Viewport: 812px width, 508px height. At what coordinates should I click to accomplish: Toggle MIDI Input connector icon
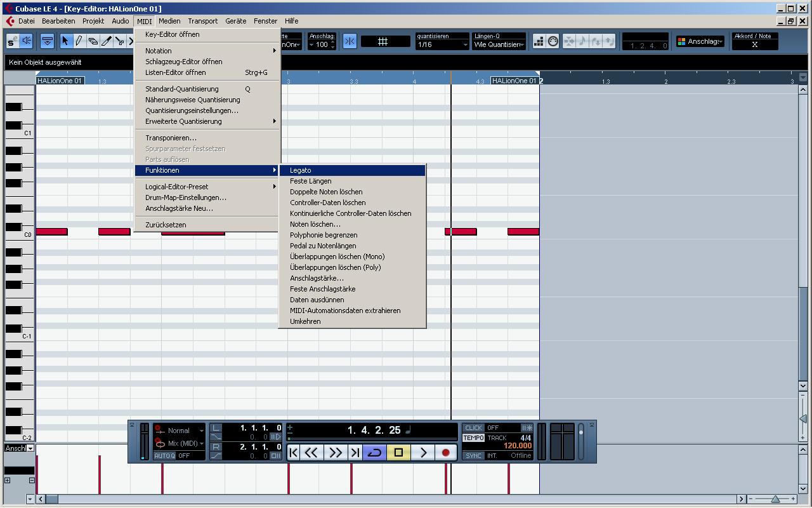coord(553,41)
